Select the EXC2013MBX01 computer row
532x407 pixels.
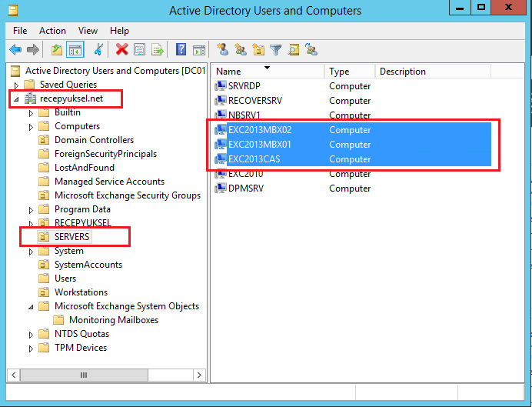352,145
